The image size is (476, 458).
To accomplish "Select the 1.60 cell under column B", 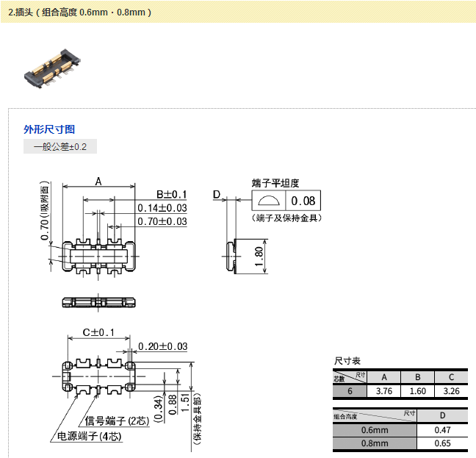I will point(416,392).
